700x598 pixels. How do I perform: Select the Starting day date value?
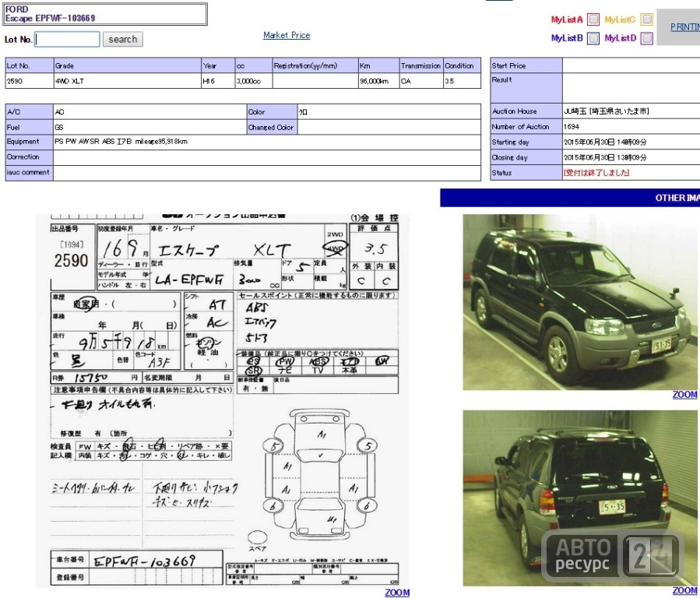[x=604, y=142]
